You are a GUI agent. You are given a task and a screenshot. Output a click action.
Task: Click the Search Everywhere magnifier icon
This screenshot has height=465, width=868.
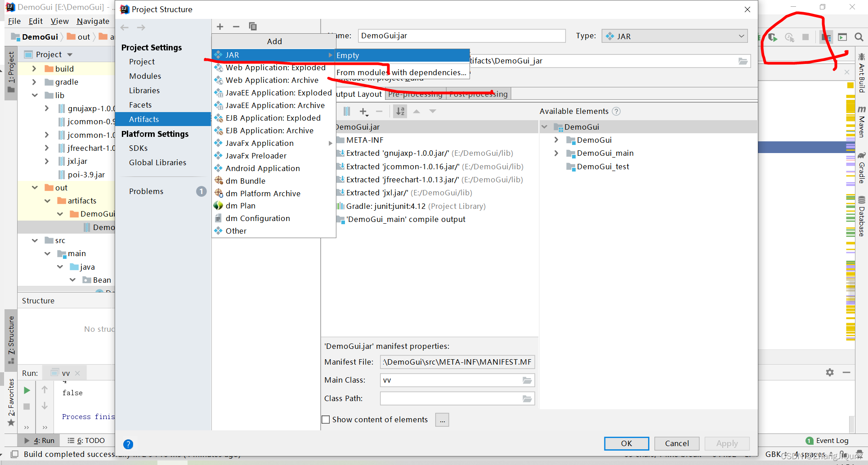click(x=859, y=37)
